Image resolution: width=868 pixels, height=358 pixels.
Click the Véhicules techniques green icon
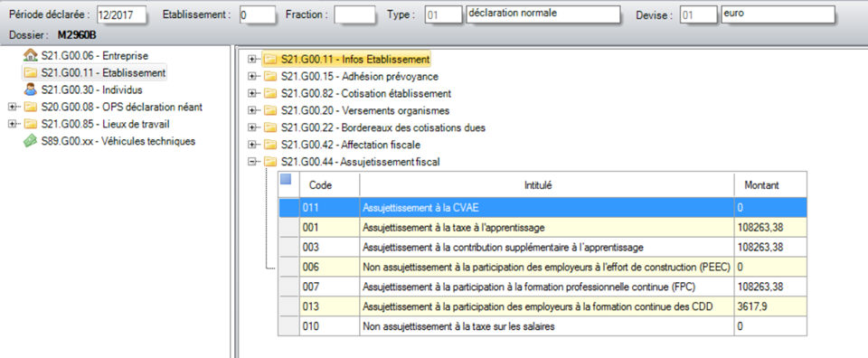coord(31,141)
